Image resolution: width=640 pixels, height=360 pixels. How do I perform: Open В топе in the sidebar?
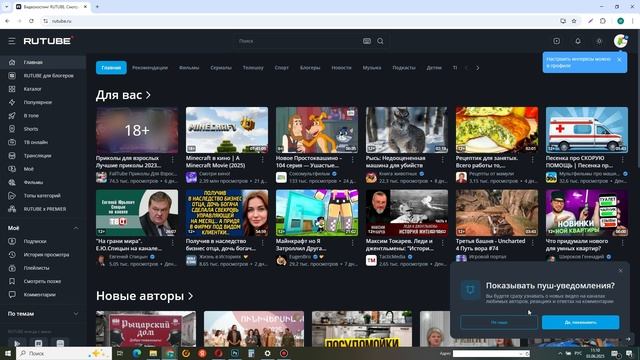click(43, 116)
